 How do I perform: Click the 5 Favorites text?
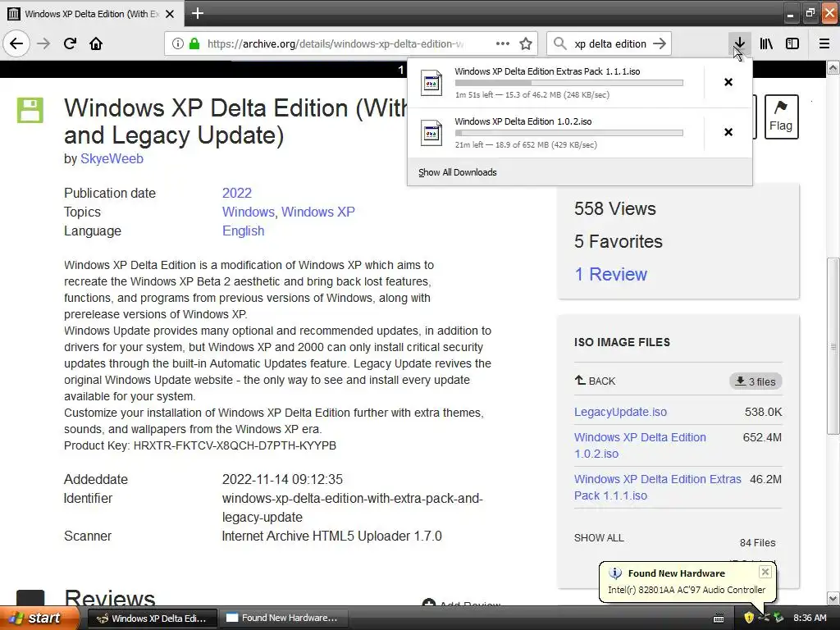click(619, 242)
